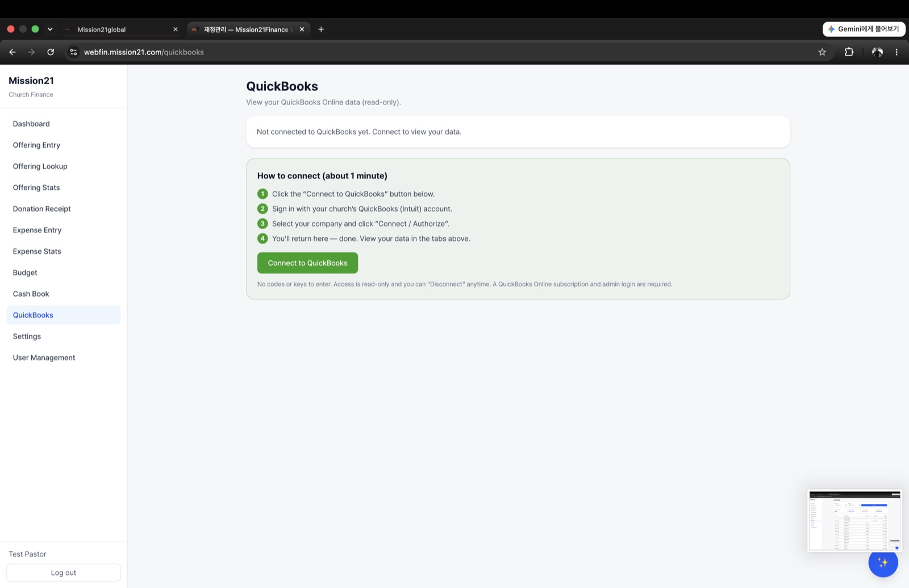The width and height of the screenshot is (909, 588).
Task: Click the "Church Finance" subtitle
Action: [x=31, y=95]
